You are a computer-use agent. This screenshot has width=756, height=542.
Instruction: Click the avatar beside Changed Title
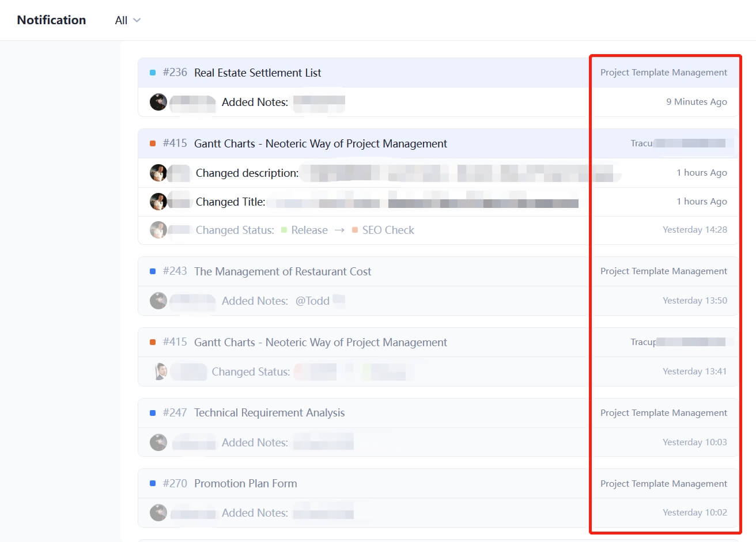point(158,202)
